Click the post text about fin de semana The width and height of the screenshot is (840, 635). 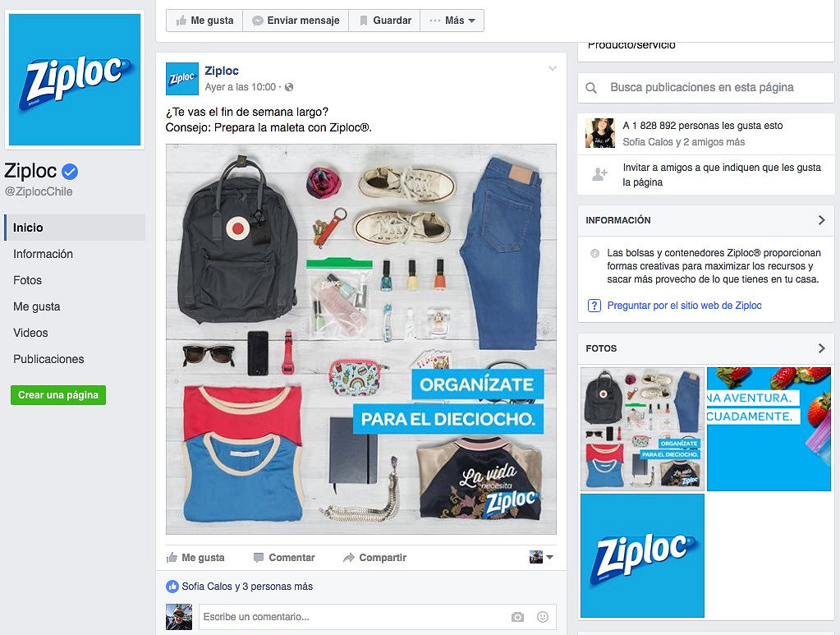[x=269, y=120]
